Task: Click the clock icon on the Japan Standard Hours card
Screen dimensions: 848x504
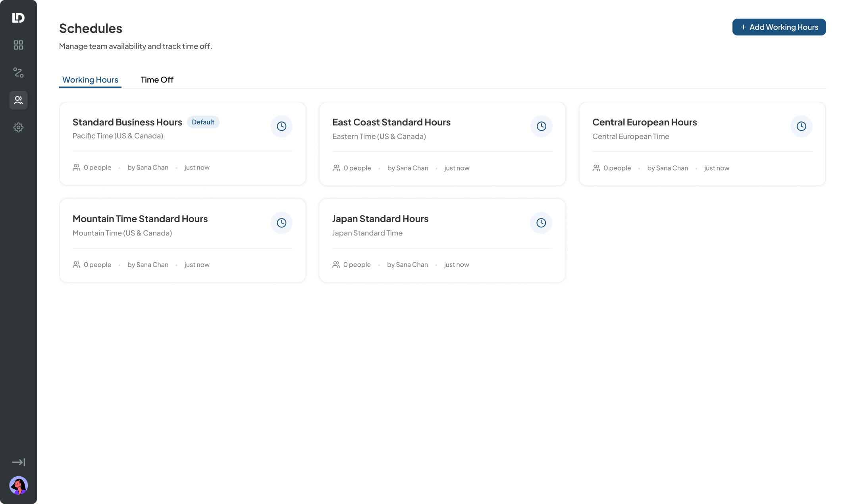Action: [x=541, y=223]
